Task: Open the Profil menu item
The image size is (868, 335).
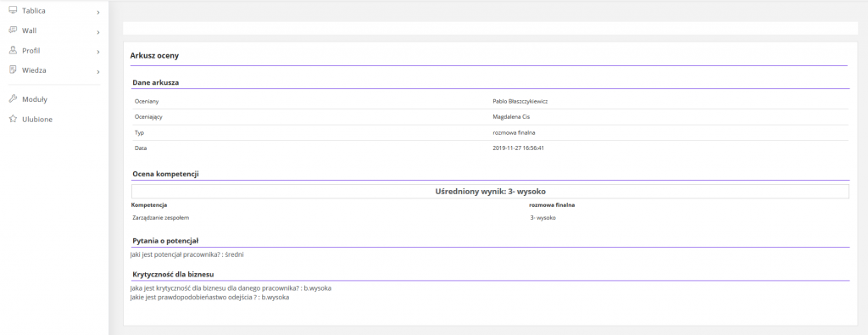Action: (54, 51)
